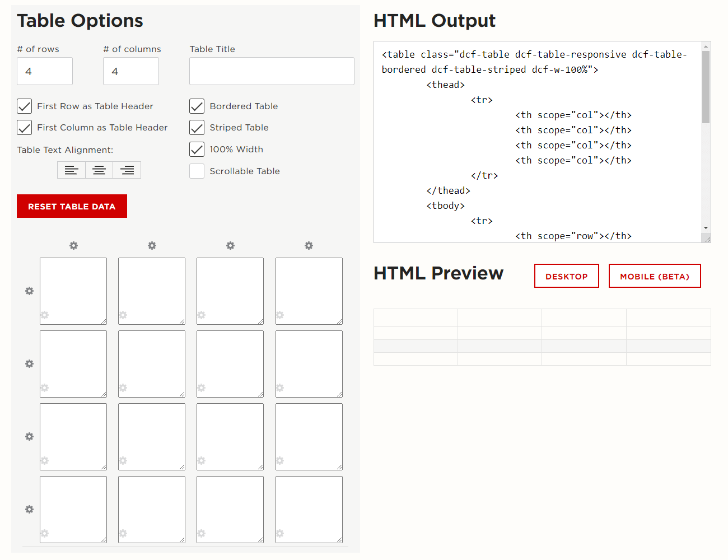Click gear inside row 1 column 3 cell
This screenshot has width=728, height=560.
(202, 315)
